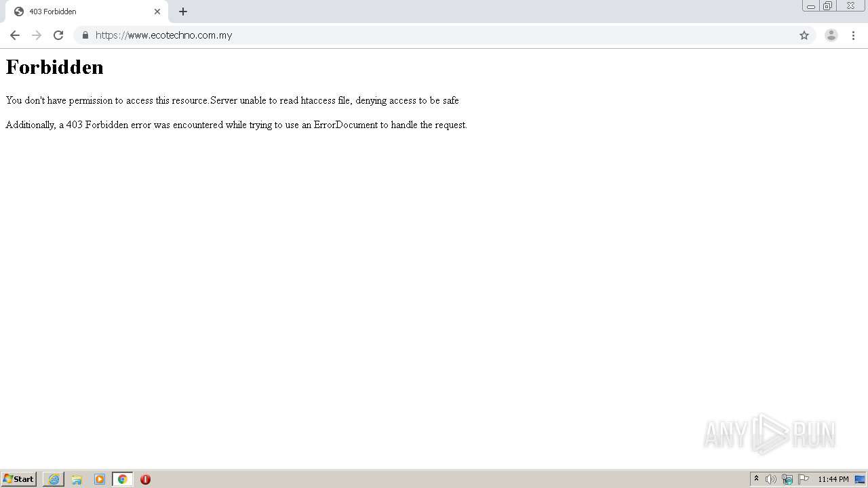The width and height of the screenshot is (868, 488).
Task: Open a new tab with the plus button
Action: pyautogui.click(x=183, y=12)
